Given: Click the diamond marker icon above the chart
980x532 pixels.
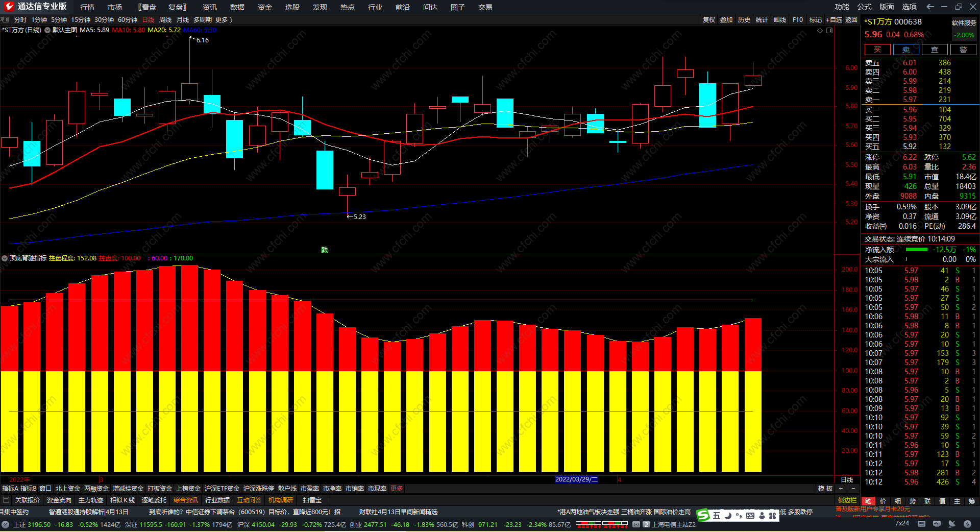Looking at the screenshot, I should coord(820,30).
